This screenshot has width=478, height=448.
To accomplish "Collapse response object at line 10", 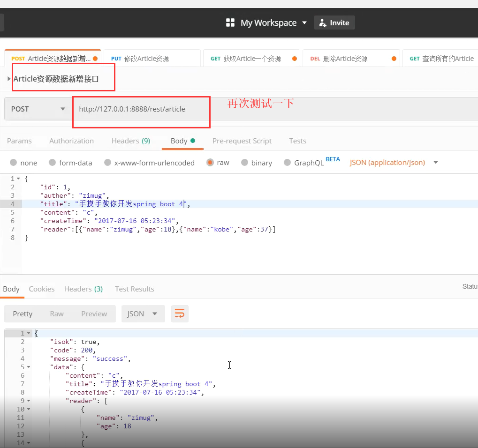I will [x=29, y=409].
